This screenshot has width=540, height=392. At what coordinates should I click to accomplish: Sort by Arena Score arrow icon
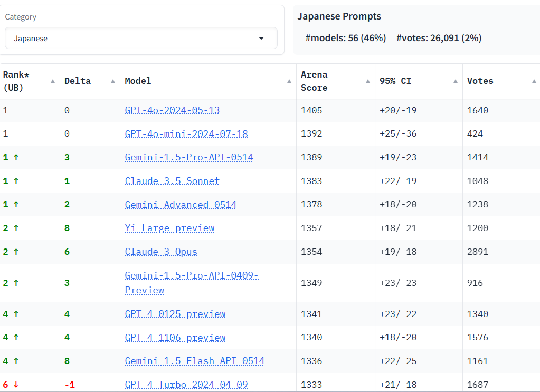[x=367, y=81]
